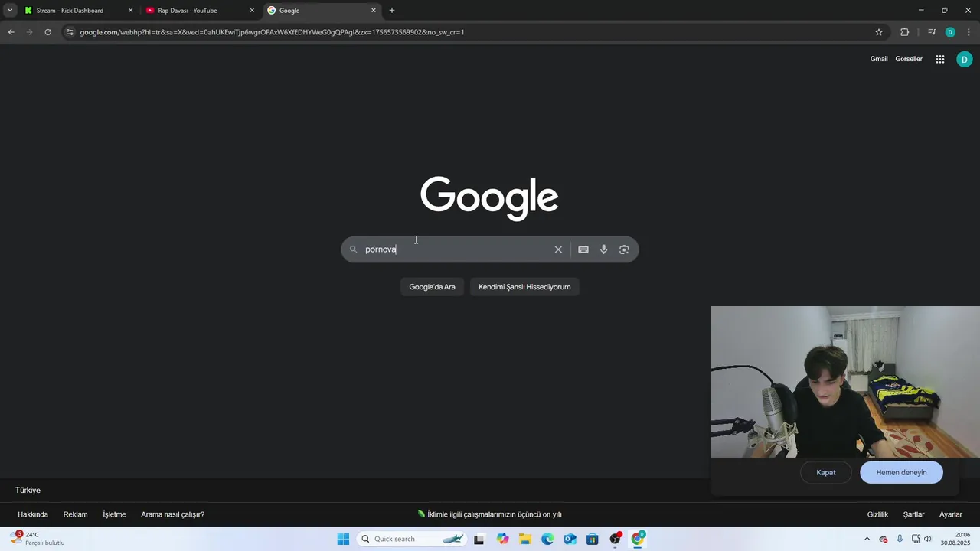This screenshot has width=980, height=551.
Task: Open Microsoft Edge from the taskbar
Action: pos(547,539)
